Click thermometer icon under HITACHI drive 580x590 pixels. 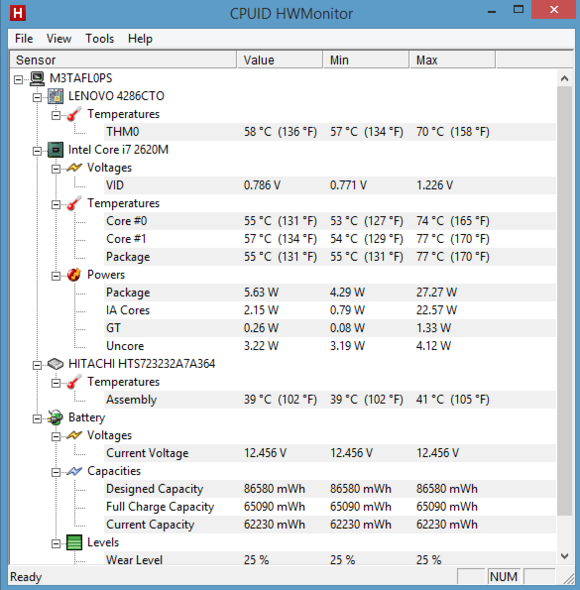click(x=74, y=382)
